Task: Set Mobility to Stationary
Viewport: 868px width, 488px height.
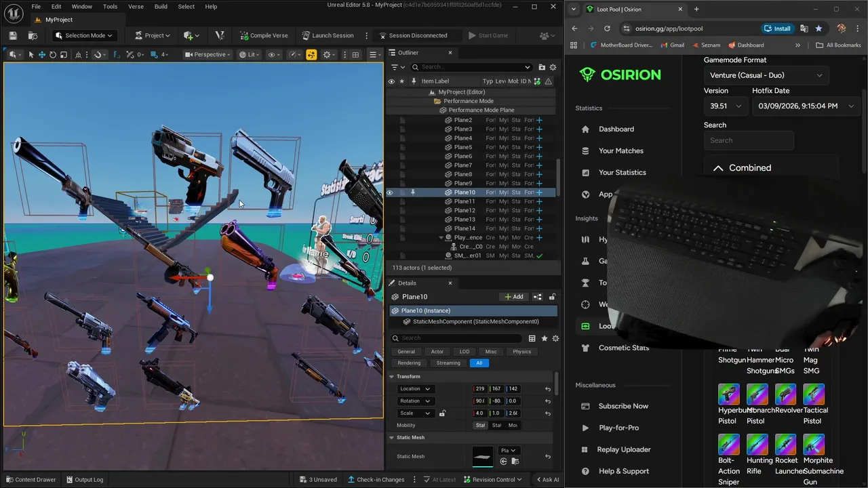Action: pyautogui.click(x=496, y=426)
